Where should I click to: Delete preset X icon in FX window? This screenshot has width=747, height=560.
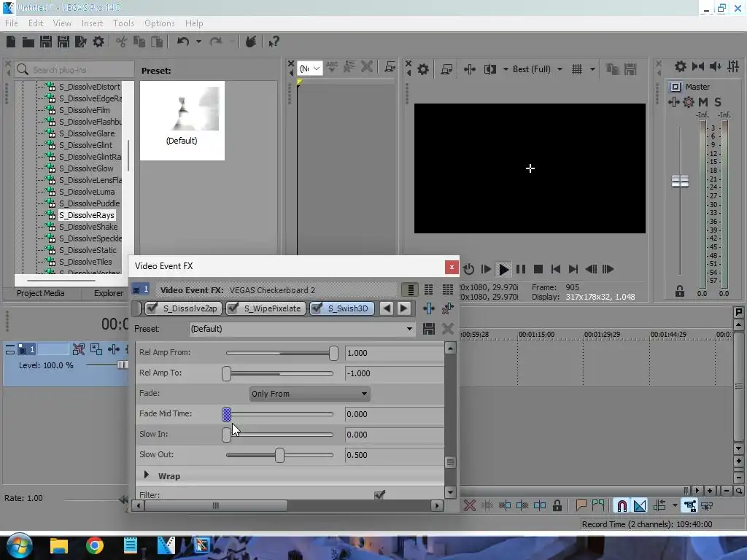coord(447,329)
